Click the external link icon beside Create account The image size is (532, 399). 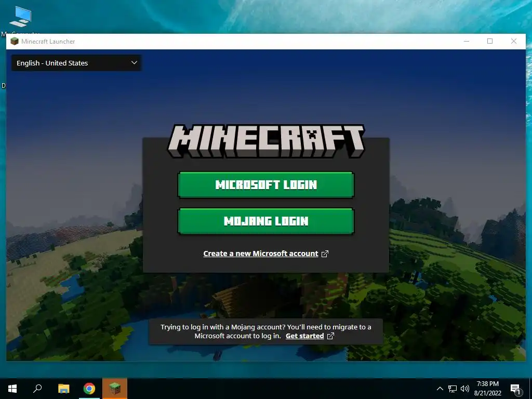click(x=325, y=254)
